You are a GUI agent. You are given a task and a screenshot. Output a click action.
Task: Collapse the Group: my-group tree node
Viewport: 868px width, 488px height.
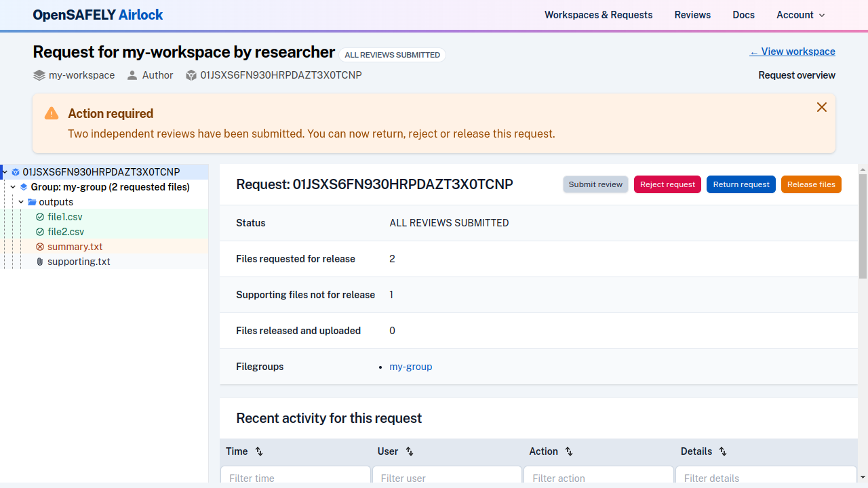[x=12, y=187]
